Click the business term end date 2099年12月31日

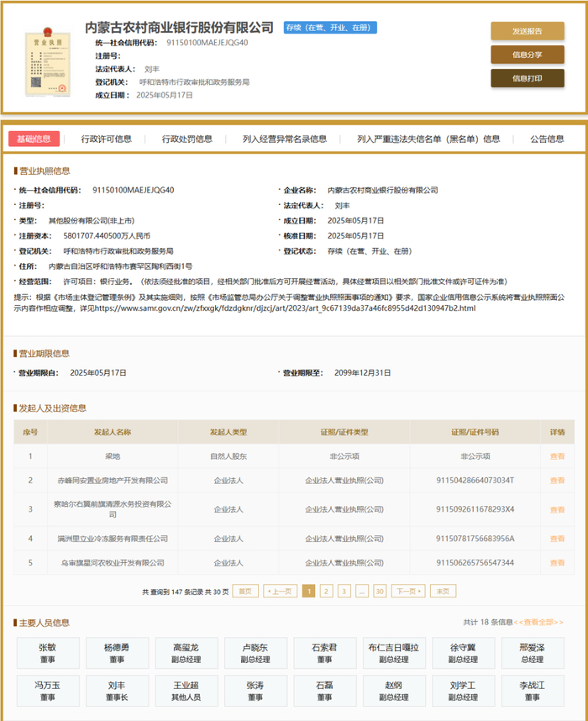coord(362,373)
